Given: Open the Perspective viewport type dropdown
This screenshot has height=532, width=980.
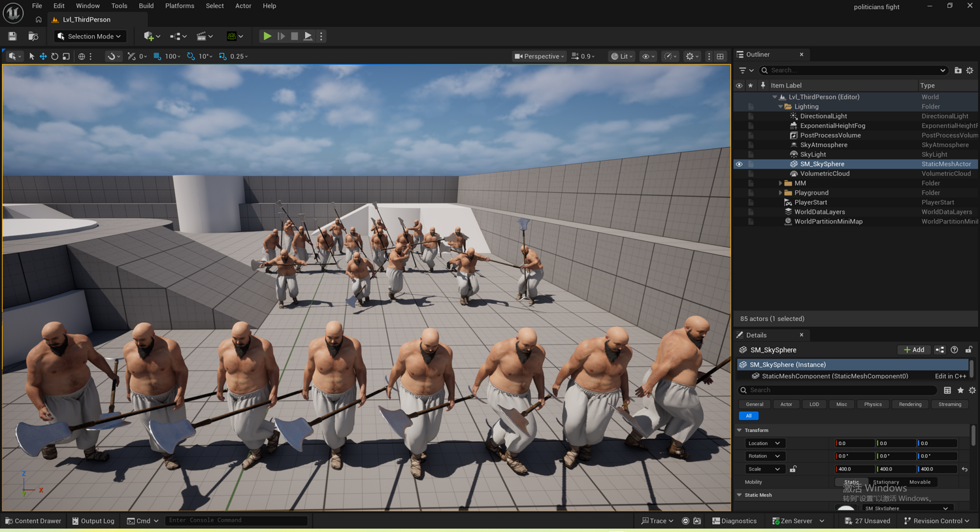Looking at the screenshot, I should (x=540, y=57).
